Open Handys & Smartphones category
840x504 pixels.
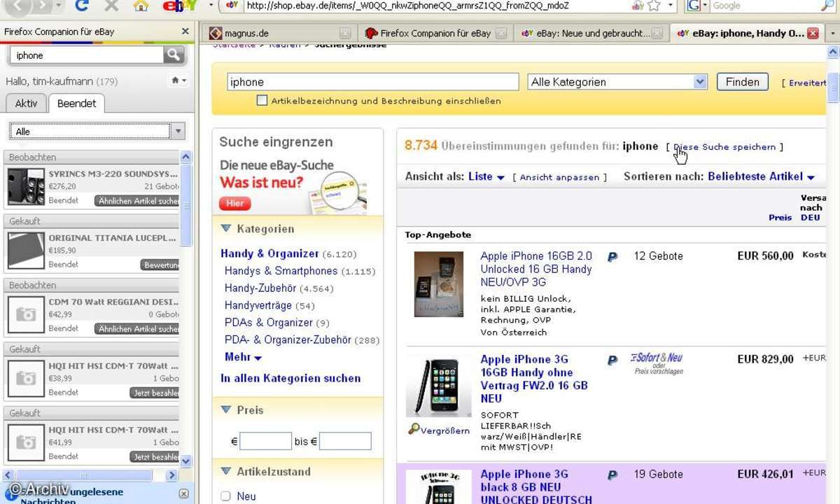pos(281,271)
